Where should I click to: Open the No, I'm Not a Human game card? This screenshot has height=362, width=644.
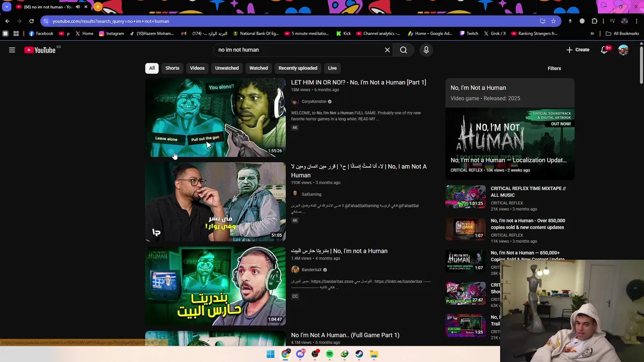(x=510, y=93)
